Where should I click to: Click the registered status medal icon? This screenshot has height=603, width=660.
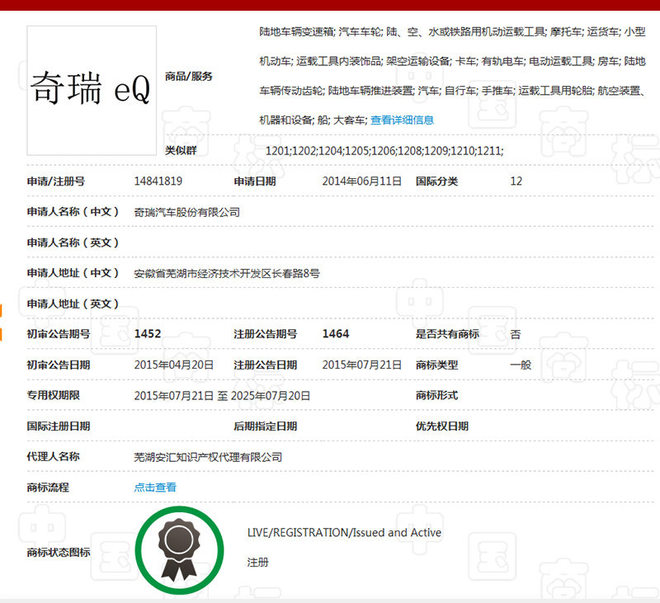(x=179, y=550)
